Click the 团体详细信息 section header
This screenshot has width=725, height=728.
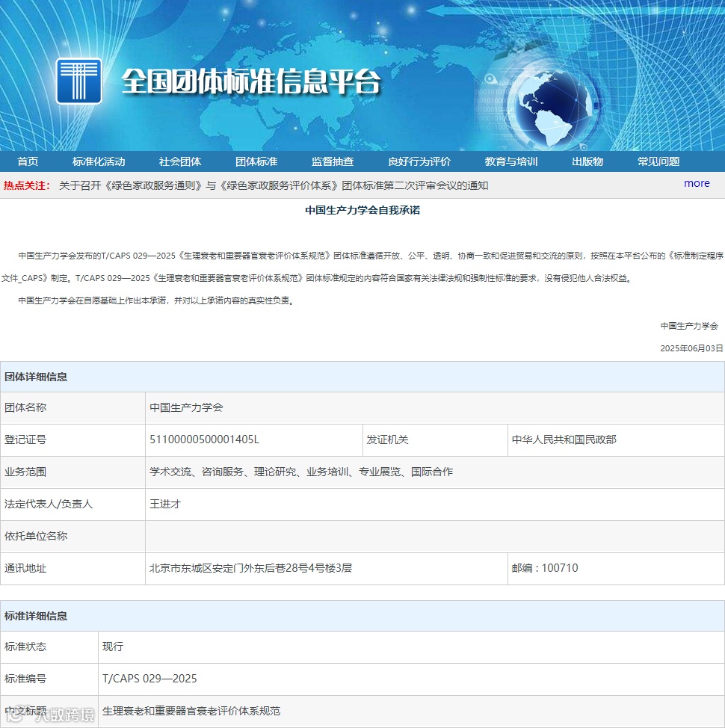362,377
